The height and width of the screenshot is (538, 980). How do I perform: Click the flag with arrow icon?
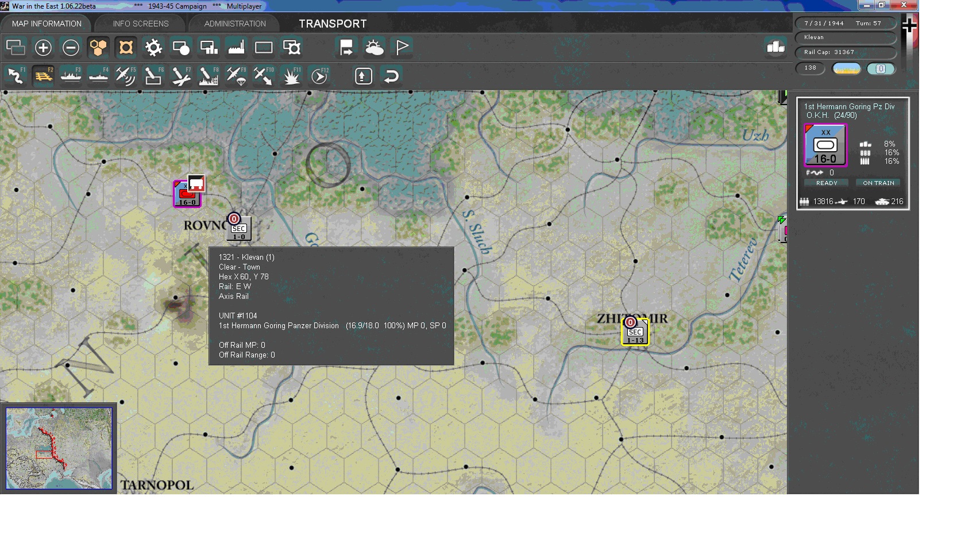[346, 47]
